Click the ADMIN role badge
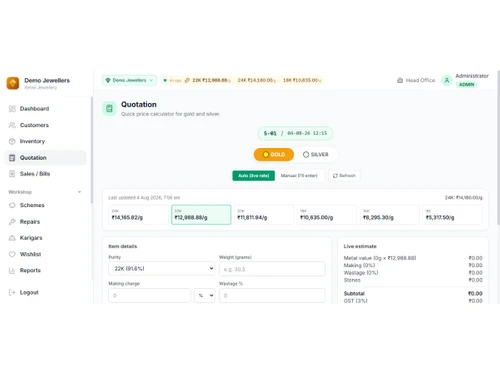Viewport: 500px width, 375px height. pyautogui.click(x=466, y=85)
